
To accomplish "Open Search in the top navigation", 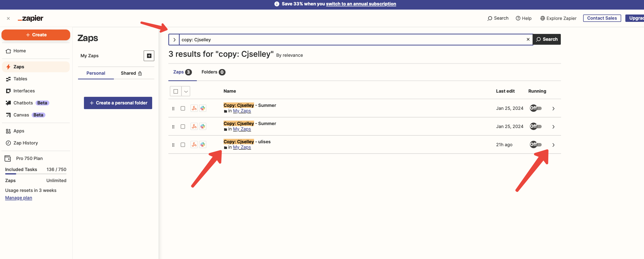I will (x=498, y=18).
